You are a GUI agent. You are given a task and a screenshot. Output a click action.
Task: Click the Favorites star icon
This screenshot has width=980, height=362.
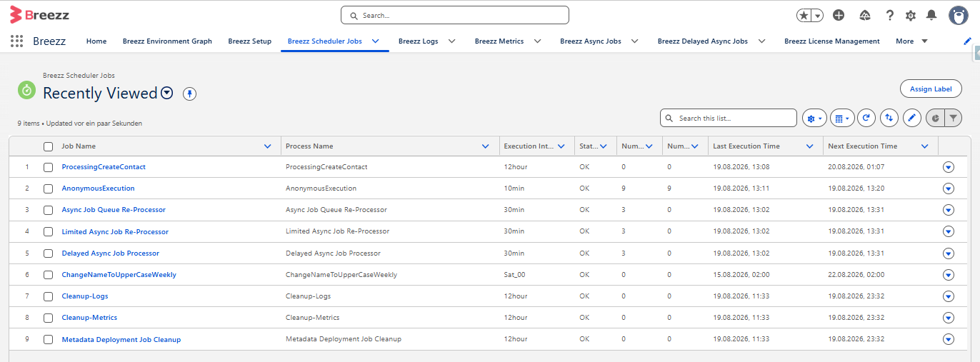(x=804, y=15)
